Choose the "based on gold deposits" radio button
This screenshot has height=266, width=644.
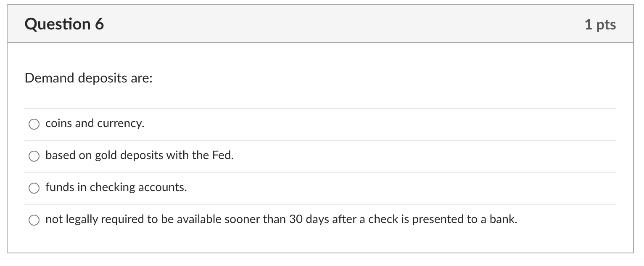[x=34, y=156]
